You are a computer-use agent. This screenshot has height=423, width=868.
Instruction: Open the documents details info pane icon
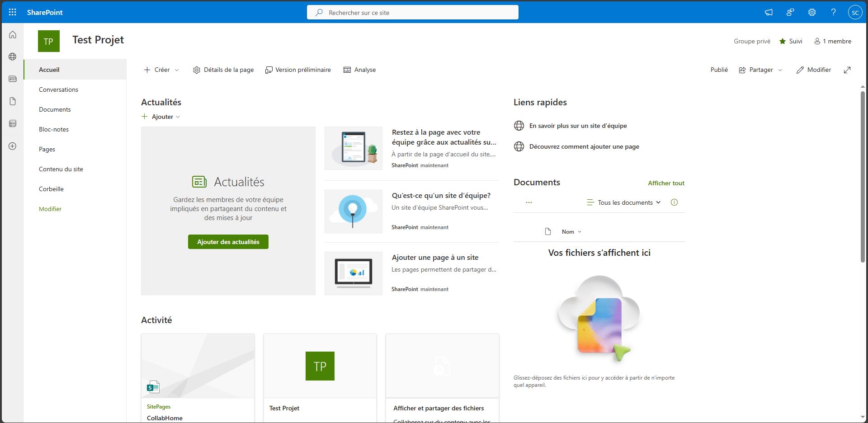click(674, 202)
